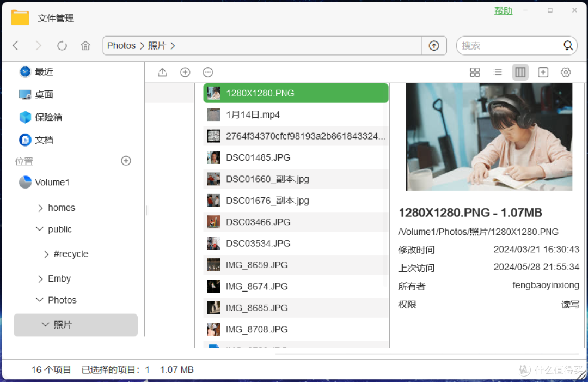Select IMG_8708.JPG
The width and height of the screenshot is (588, 382).
tap(296, 329)
